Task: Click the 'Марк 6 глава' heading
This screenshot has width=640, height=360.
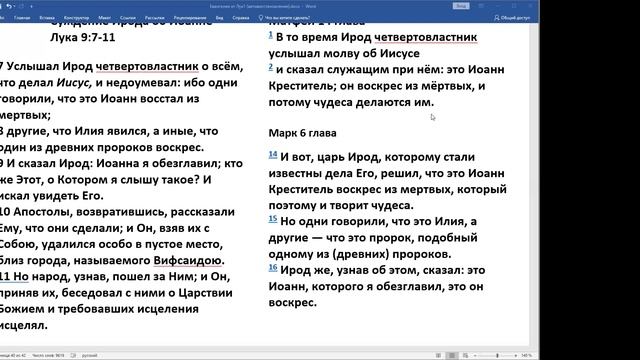Action: (302, 133)
